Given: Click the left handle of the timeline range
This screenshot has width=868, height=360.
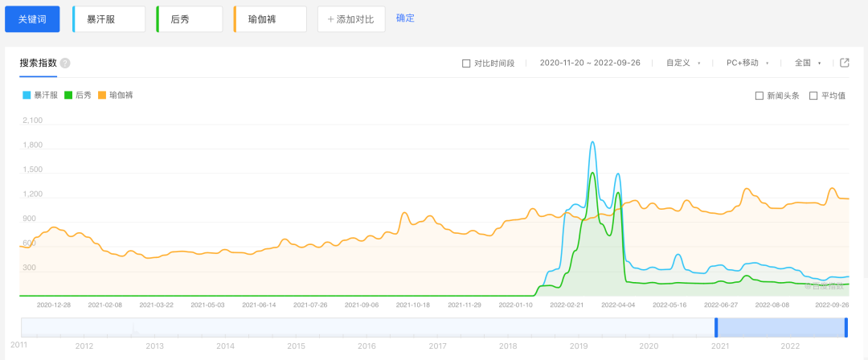Looking at the screenshot, I should (715, 327).
